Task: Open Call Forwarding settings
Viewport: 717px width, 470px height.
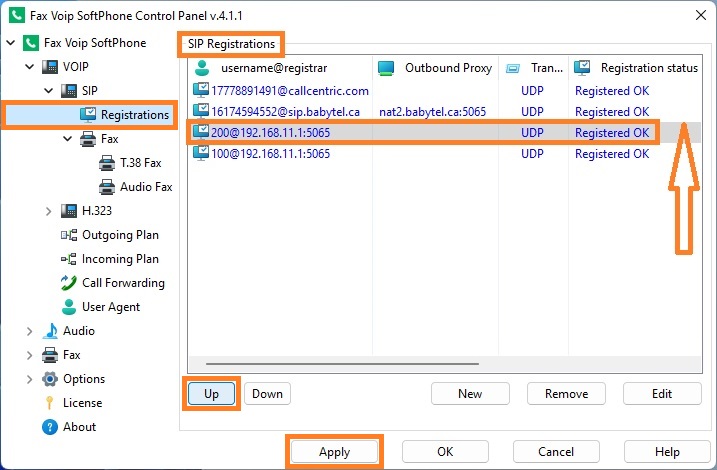Action: coord(123,283)
